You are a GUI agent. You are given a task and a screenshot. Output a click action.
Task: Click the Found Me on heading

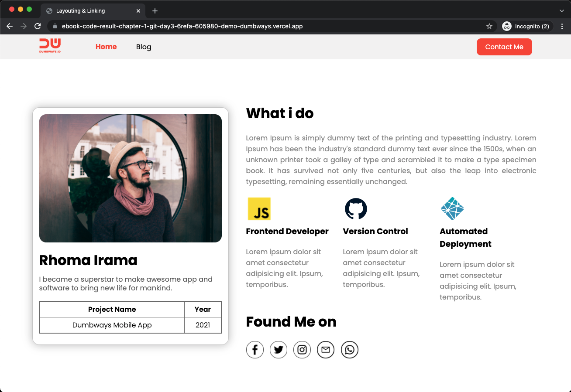click(x=291, y=322)
